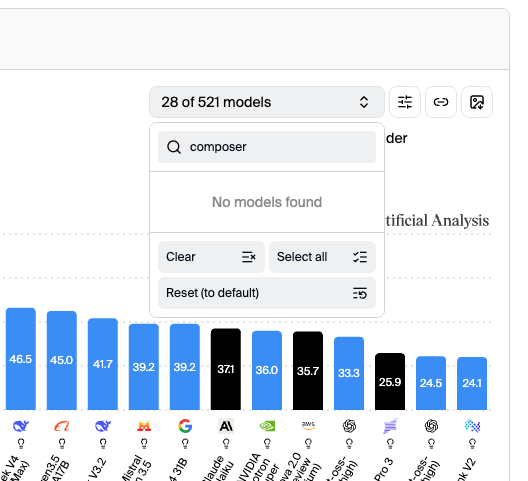Click the lightbulb icon under the 24.5 bar

point(431,443)
